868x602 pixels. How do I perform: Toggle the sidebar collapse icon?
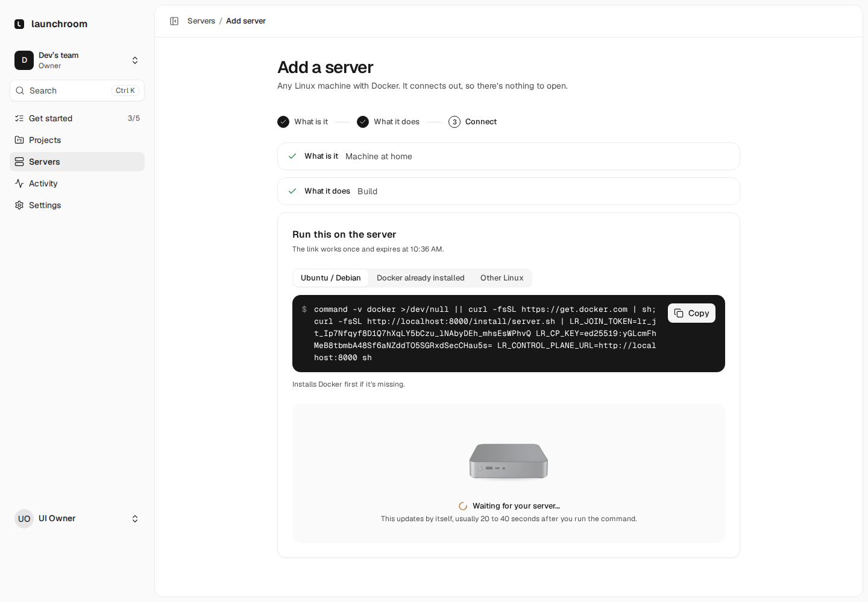click(174, 21)
